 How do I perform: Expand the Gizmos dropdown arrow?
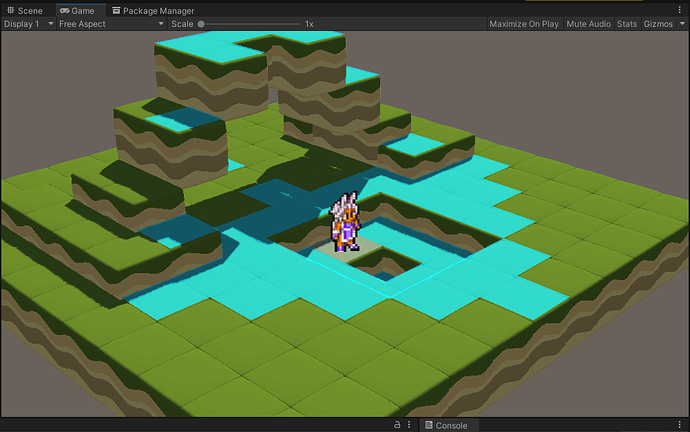(x=682, y=24)
